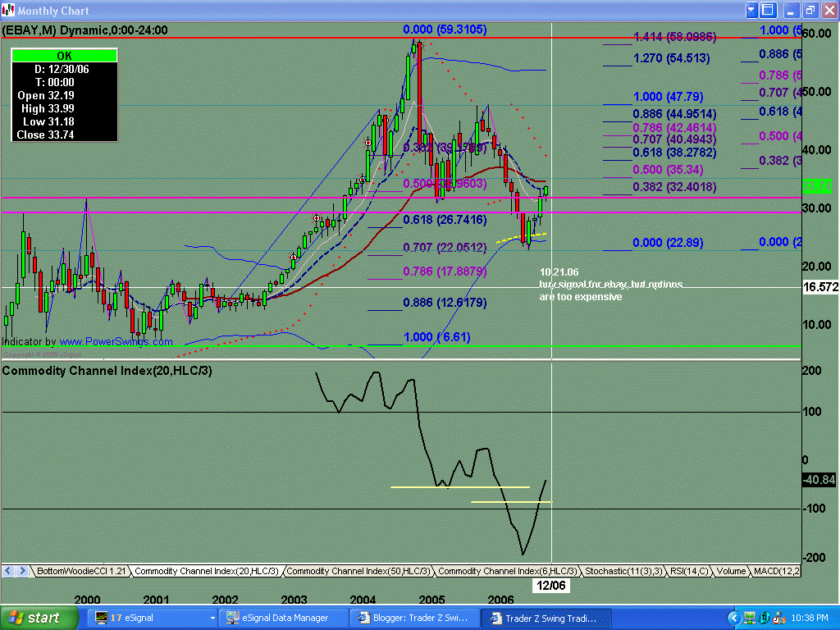
Task: Click the green circular status tray icon
Action: [765, 619]
